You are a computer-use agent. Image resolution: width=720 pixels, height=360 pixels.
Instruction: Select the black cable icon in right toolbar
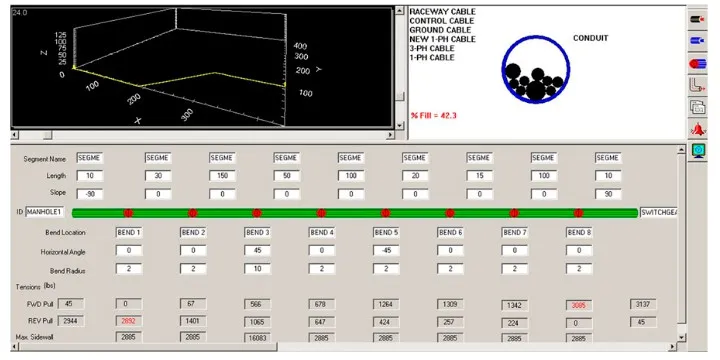(x=697, y=20)
